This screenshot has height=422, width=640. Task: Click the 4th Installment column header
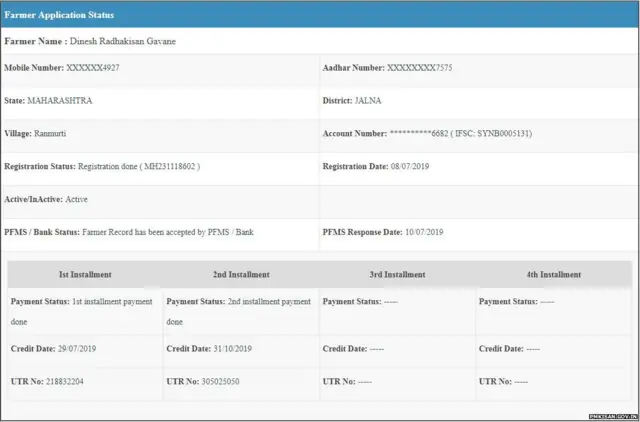(553, 274)
